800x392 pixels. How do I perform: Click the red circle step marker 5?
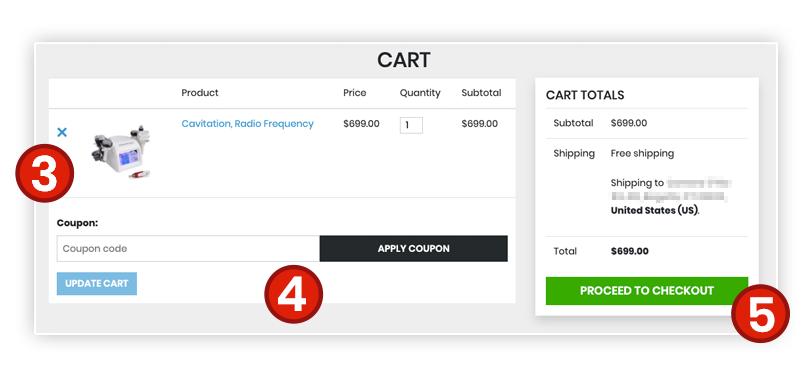761,313
